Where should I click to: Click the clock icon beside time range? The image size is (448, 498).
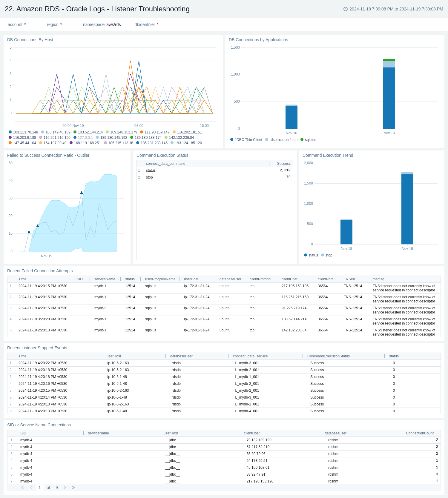346,9
